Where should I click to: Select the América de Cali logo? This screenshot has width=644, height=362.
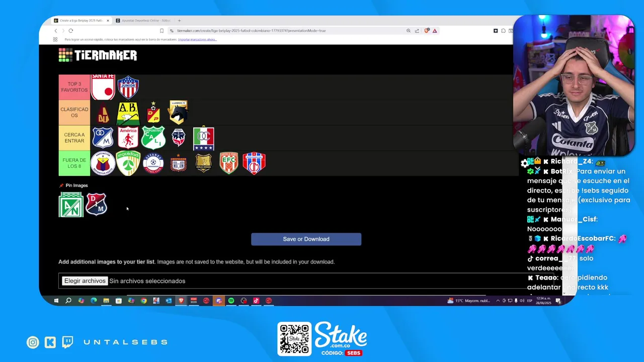[128, 138]
